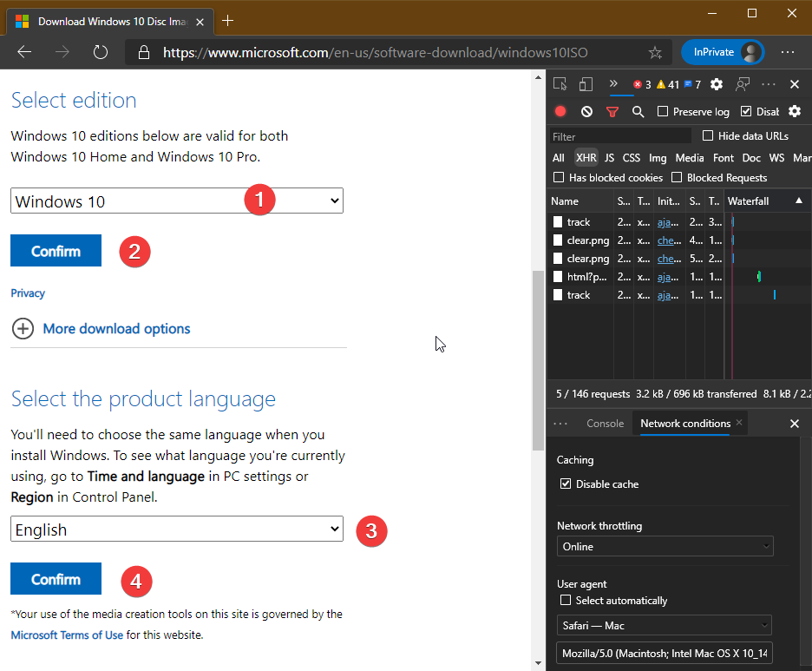
Task: Close the DevTools panel
Action: click(x=795, y=84)
